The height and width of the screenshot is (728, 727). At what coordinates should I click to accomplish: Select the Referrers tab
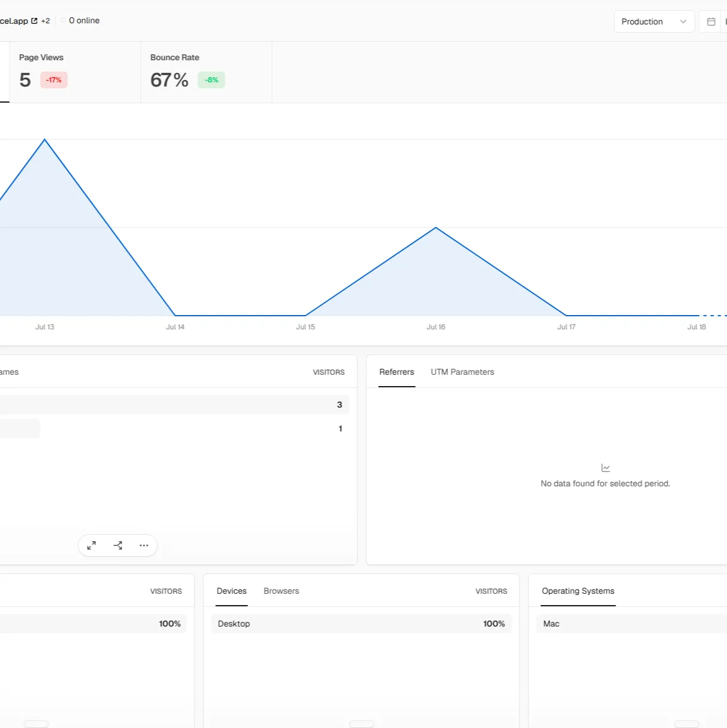click(397, 372)
